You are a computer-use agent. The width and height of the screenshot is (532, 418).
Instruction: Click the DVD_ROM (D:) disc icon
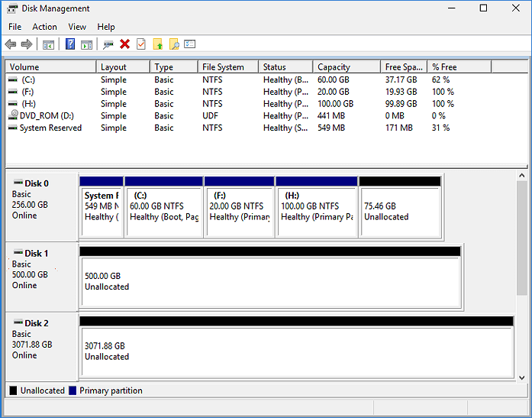tap(13, 116)
